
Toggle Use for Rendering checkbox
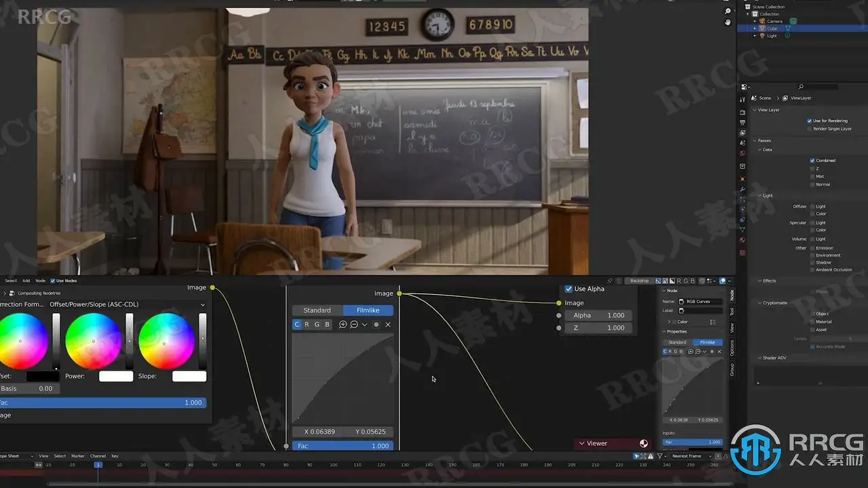coord(810,121)
